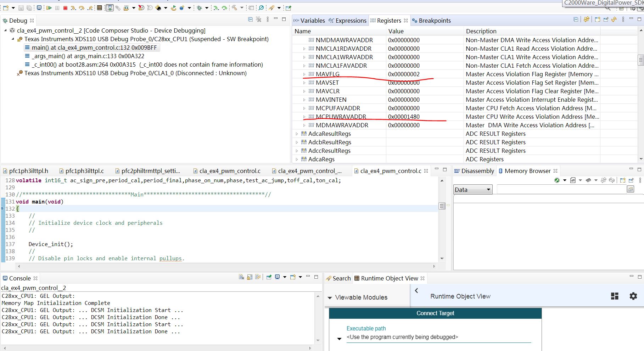Open the Data memory page dropdown
Viewport: 644px width, 351px height.
pos(473,190)
